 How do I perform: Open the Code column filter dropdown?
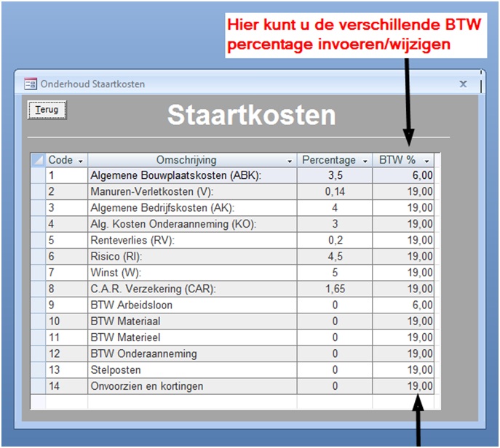click(x=80, y=161)
